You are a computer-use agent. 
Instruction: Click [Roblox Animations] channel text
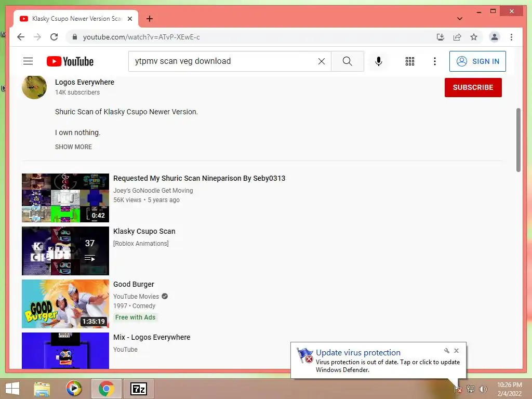click(141, 244)
